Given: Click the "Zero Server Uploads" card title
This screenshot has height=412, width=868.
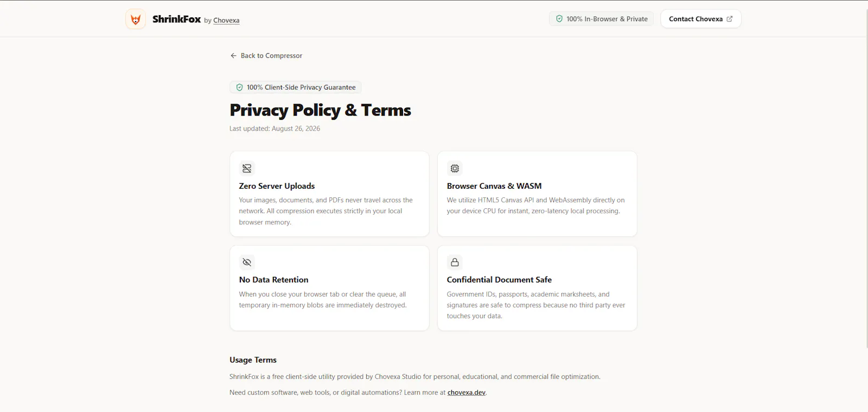Looking at the screenshot, I should pyautogui.click(x=277, y=186).
